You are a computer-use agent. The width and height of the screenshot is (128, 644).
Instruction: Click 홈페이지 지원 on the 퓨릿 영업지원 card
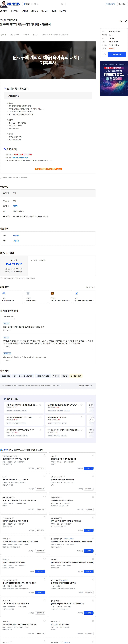point(40,489)
